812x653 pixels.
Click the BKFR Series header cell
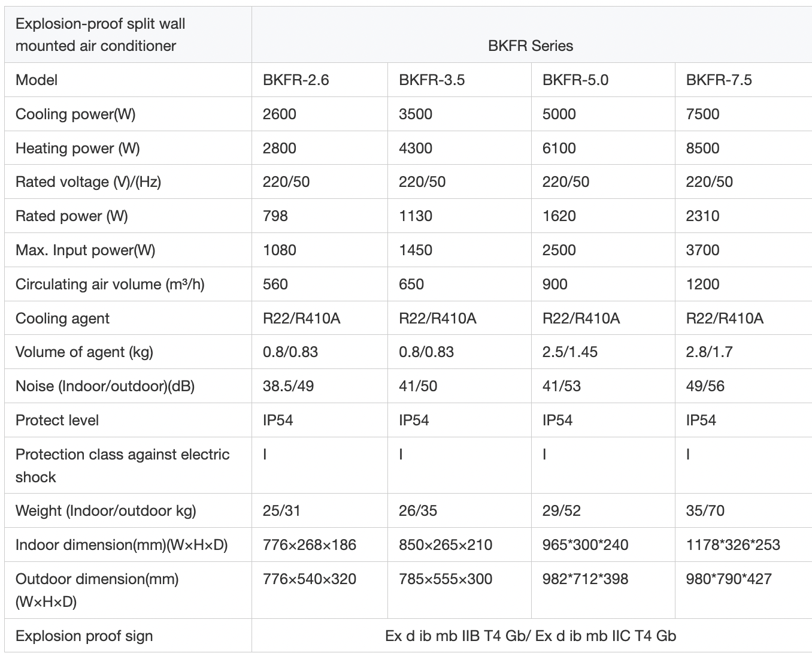click(531, 46)
